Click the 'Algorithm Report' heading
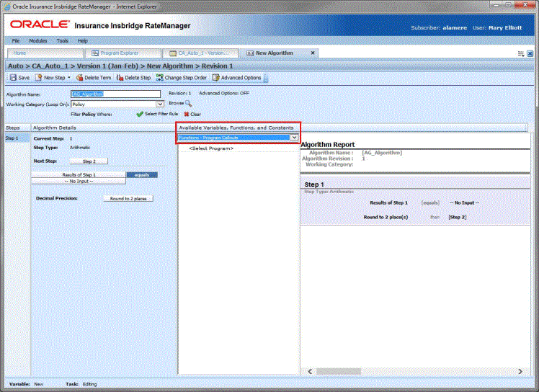 point(328,145)
